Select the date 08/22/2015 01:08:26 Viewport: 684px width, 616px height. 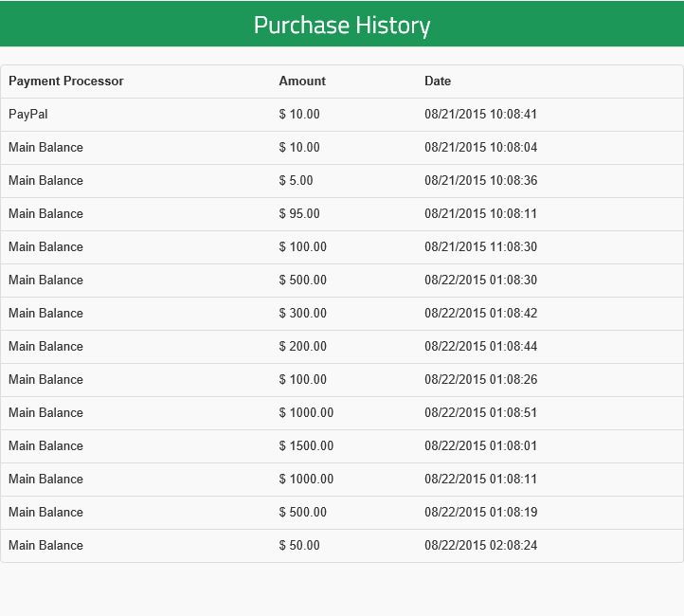(480, 380)
